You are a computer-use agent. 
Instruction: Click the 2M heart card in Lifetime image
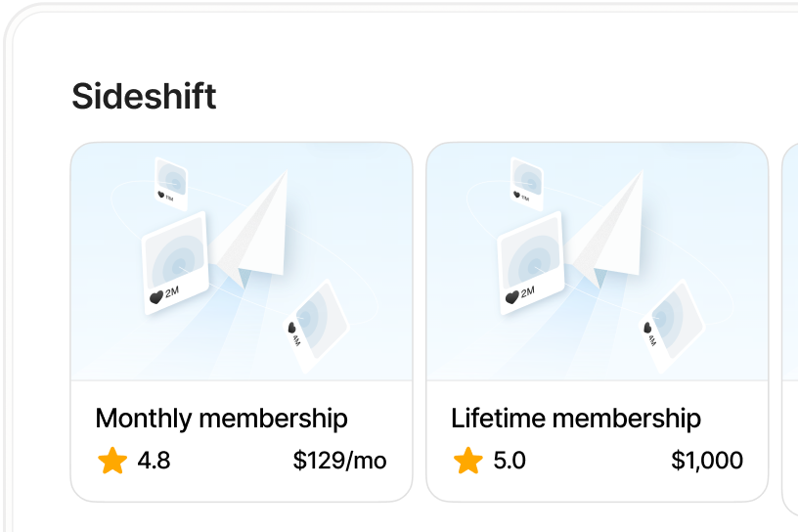click(531, 262)
